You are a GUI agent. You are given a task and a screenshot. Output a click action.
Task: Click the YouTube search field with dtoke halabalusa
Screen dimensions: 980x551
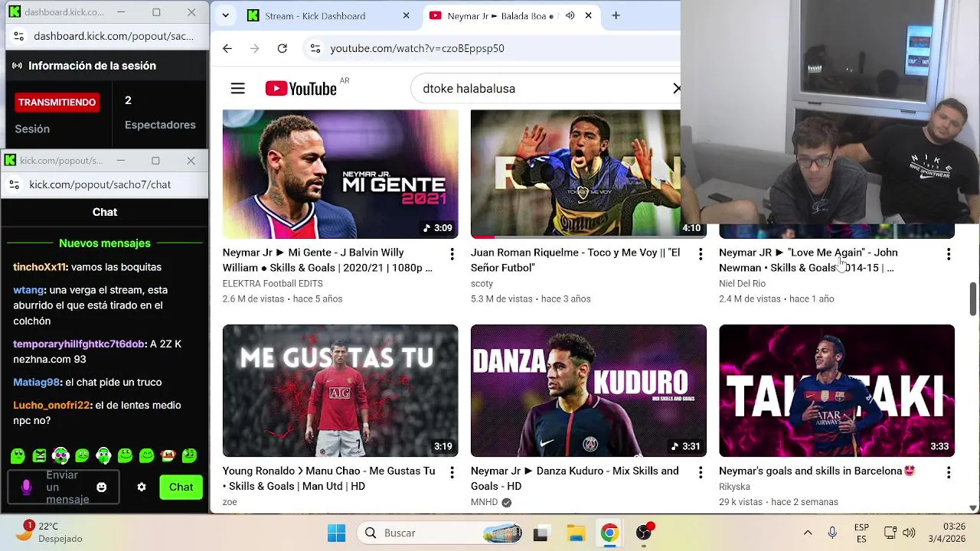click(544, 89)
